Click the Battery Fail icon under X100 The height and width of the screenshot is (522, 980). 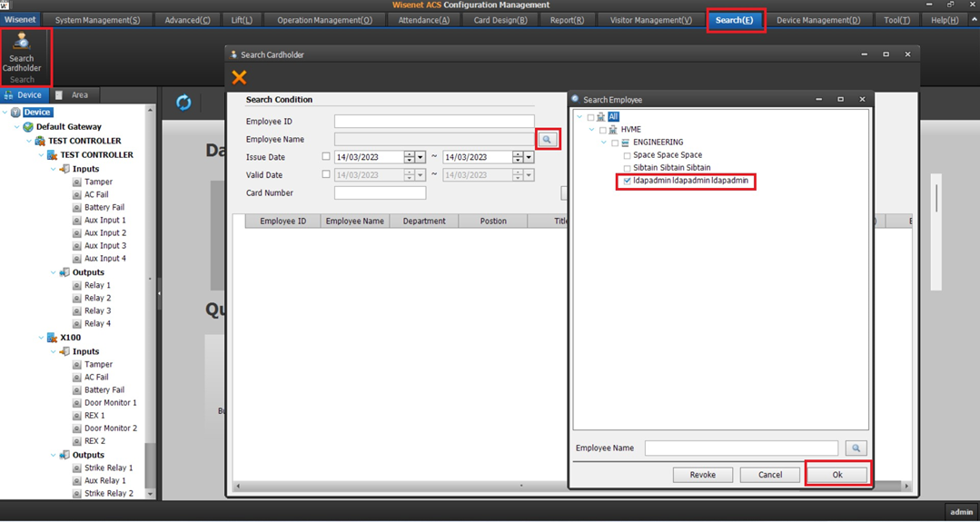(77, 389)
